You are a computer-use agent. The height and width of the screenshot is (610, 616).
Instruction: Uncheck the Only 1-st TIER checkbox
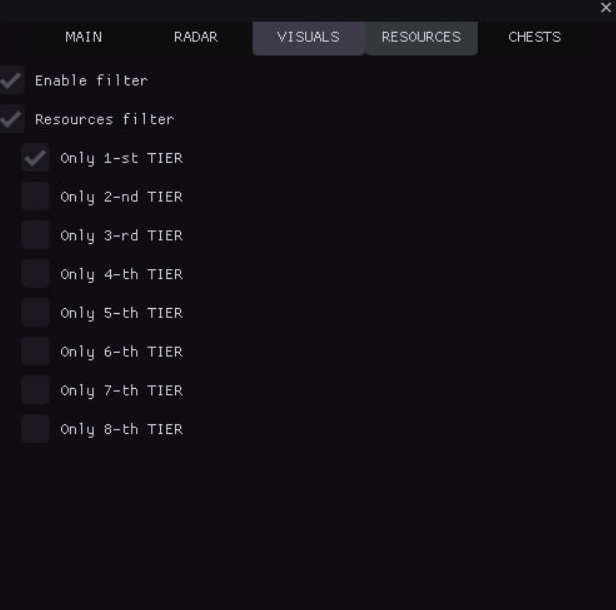pos(35,158)
